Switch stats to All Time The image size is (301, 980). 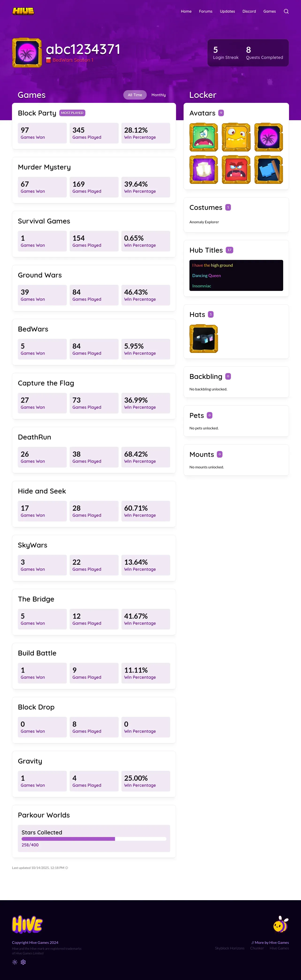[135, 95]
